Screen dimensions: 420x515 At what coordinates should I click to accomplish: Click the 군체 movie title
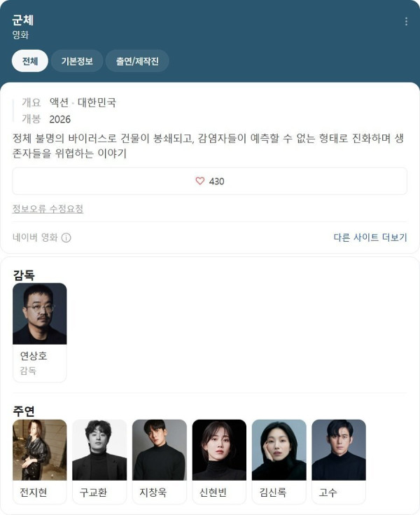pyautogui.click(x=23, y=20)
